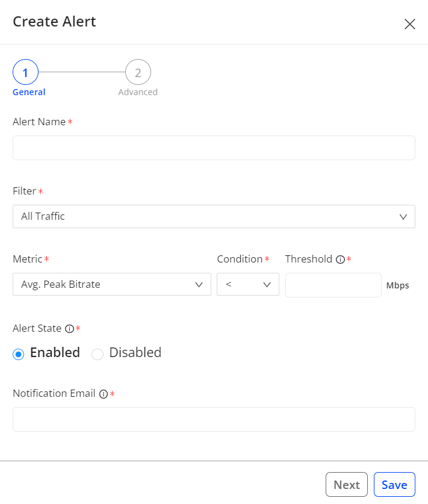Click into the Notification Email field
428x504 pixels.
[214, 420]
